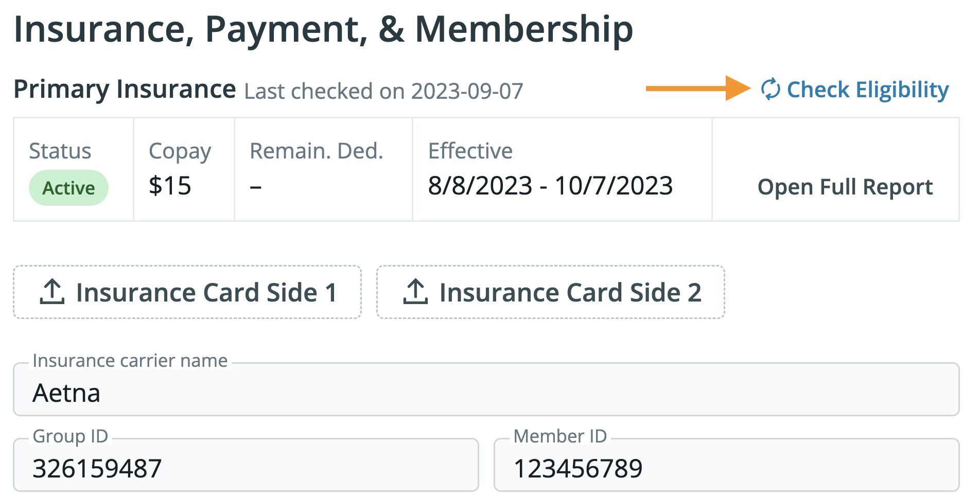Click the orange arrow pointing to Check Eligibility
The width and height of the screenshot is (980, 496).
coord(697,88)
